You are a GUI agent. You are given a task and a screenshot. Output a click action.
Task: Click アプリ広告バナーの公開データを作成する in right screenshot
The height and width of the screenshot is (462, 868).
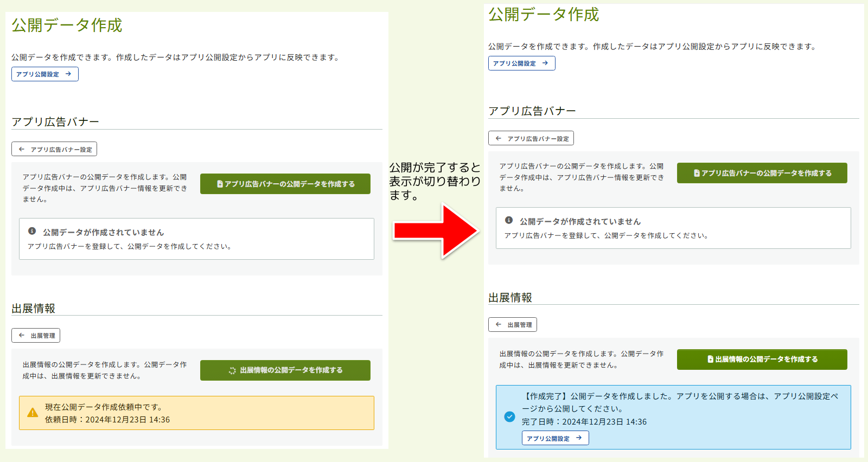pos(762,173)
